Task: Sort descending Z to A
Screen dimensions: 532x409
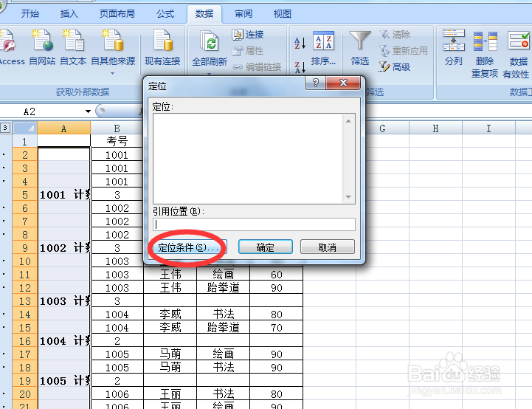Action: [300, 67]
